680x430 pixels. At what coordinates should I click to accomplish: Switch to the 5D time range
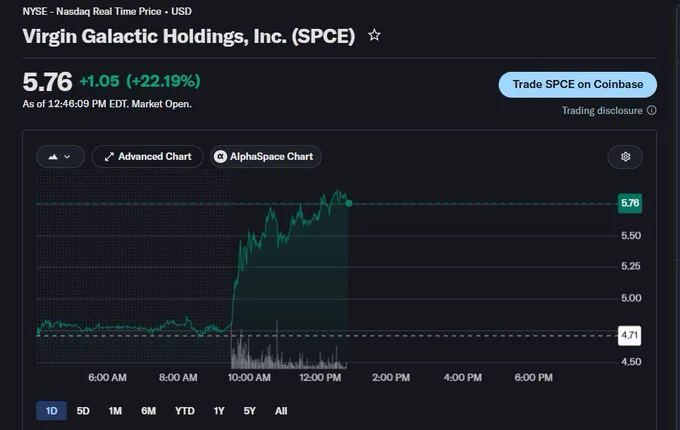pos(83,410)
